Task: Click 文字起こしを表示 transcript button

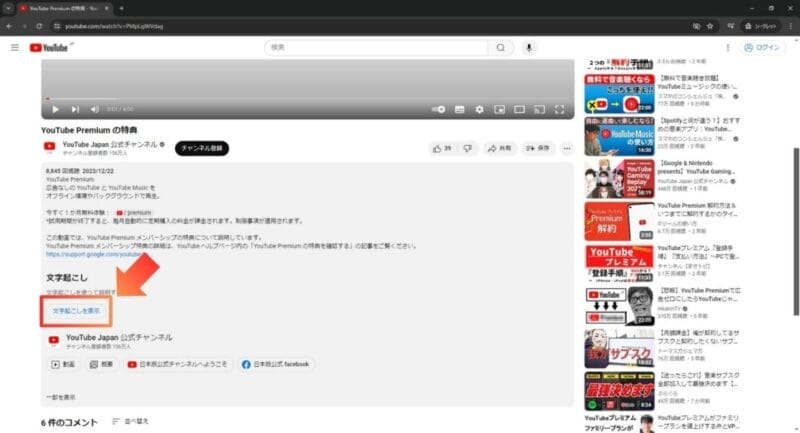Action: 76,311
